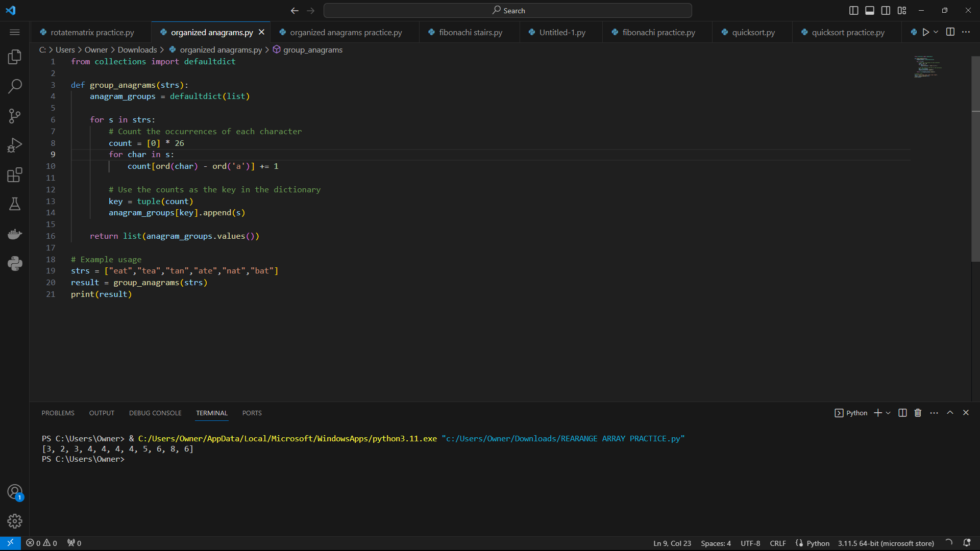Switch to quicksort.py tab
This screenshot has width=980, height=551.
[753, 32]
